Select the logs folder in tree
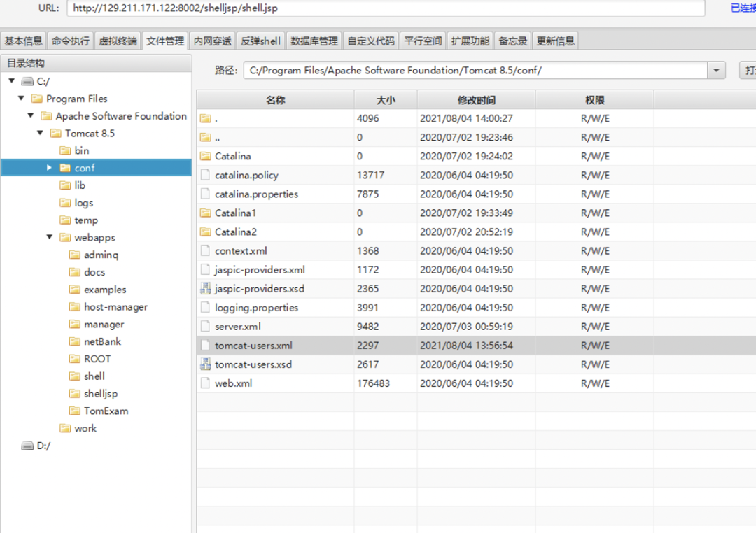 click(x=83, y=203)
